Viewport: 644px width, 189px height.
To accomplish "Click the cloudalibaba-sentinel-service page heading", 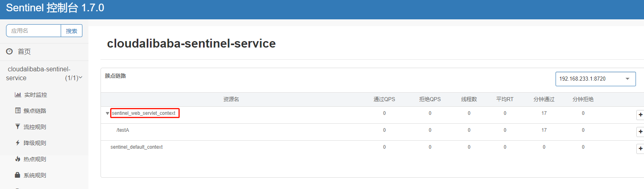I will point(191,44).
